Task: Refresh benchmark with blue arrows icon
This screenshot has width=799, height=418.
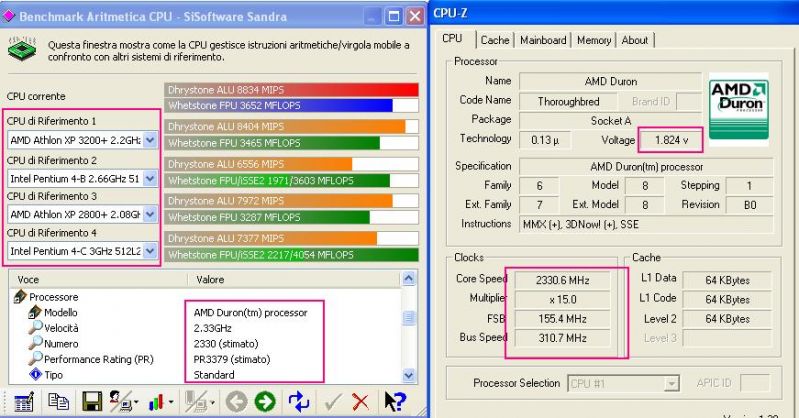Action: point(299,402)
